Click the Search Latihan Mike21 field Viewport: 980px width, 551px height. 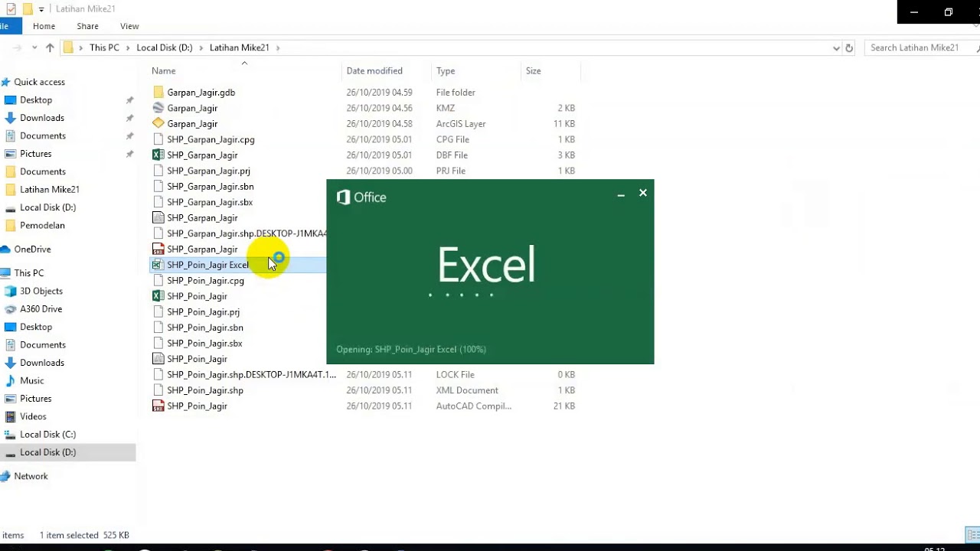tap(921, 47)
